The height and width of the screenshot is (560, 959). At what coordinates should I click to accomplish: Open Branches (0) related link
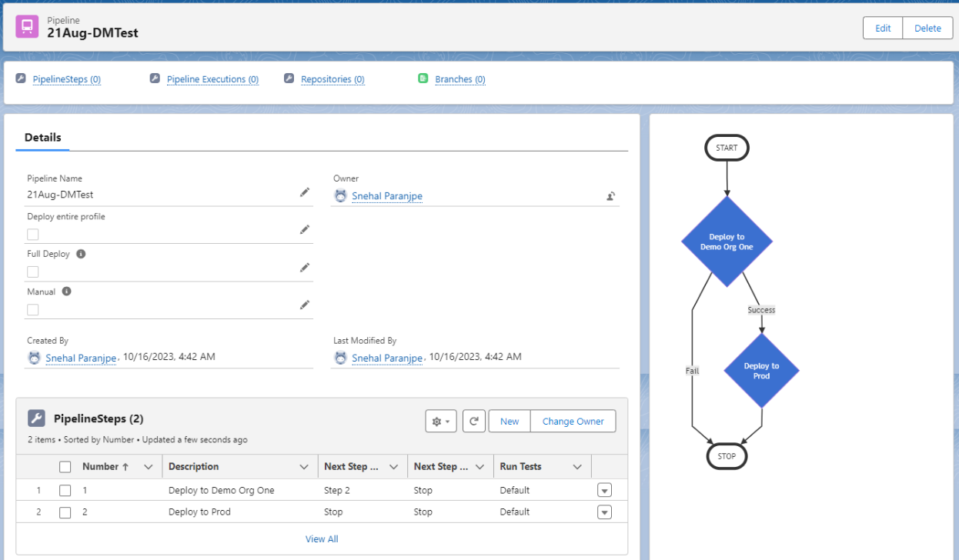pos(460,79)
